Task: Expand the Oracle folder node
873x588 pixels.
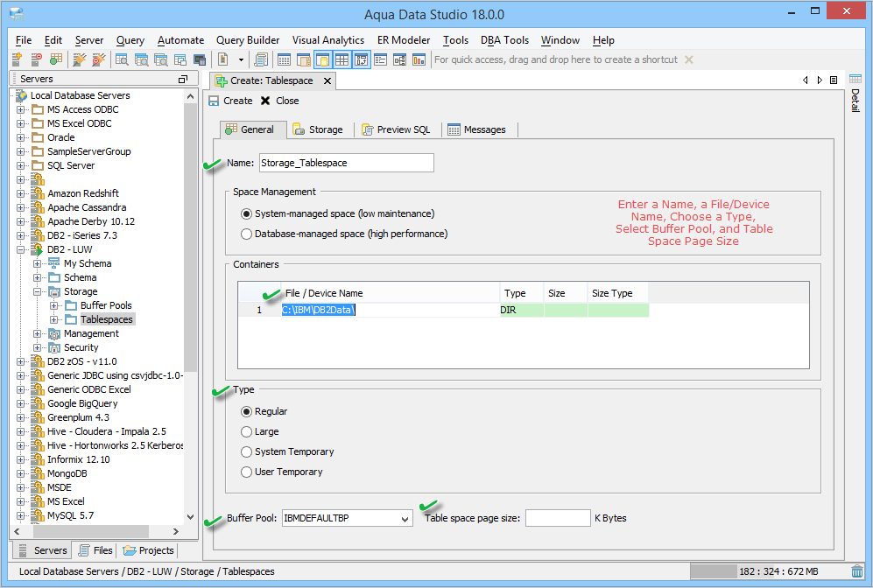Action: (21, 137)
